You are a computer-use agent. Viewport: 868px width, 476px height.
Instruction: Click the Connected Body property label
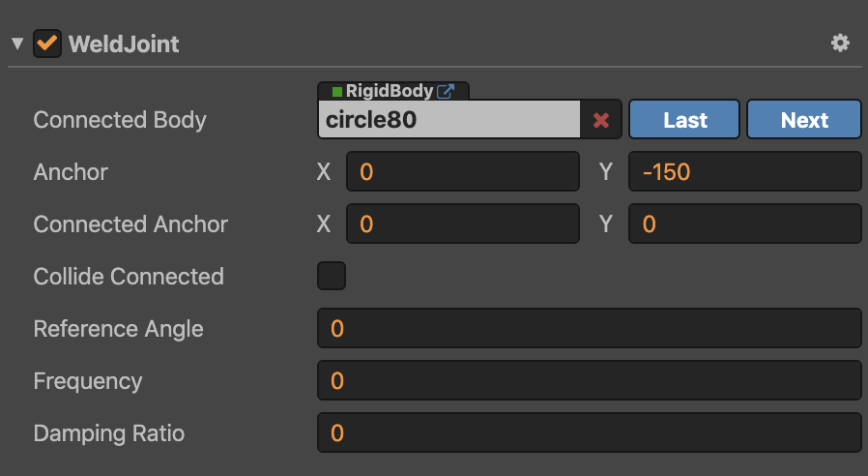(120, 120)
